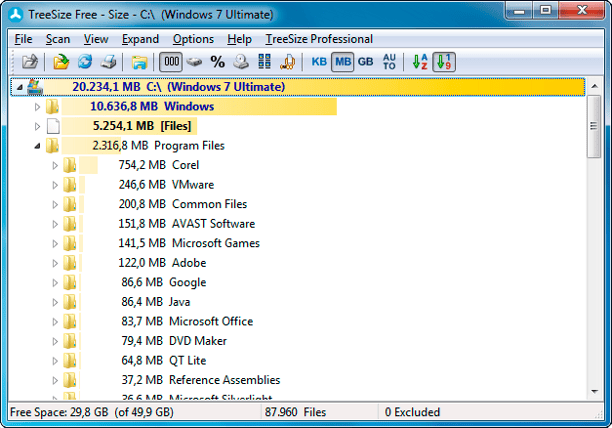Collapse the C:\ root node
612x428 pixels.
tap(20, 87)
